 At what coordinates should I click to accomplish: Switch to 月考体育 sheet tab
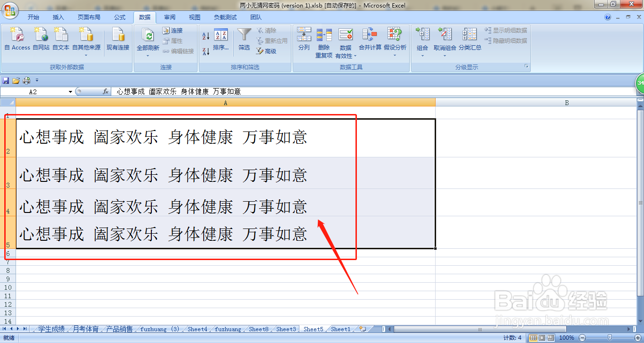(x=85, y=329)
